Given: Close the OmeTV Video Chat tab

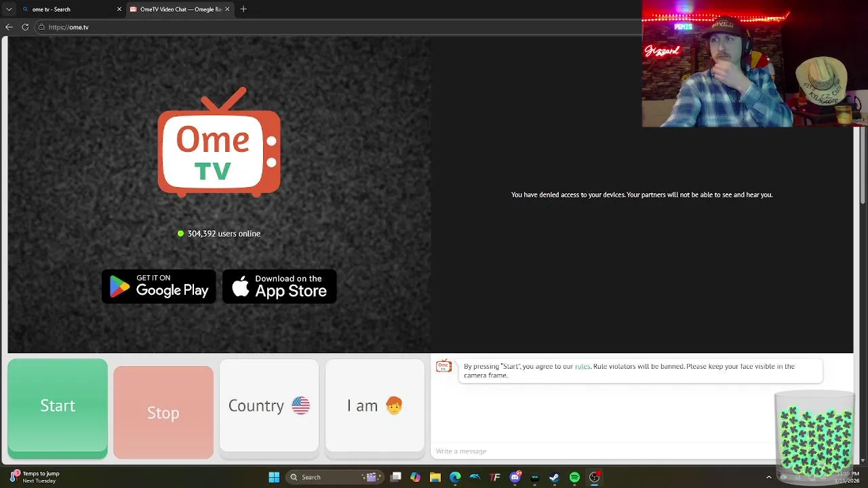Looking at the screenshot, I should pyautogui.click(x=227, y=9).
